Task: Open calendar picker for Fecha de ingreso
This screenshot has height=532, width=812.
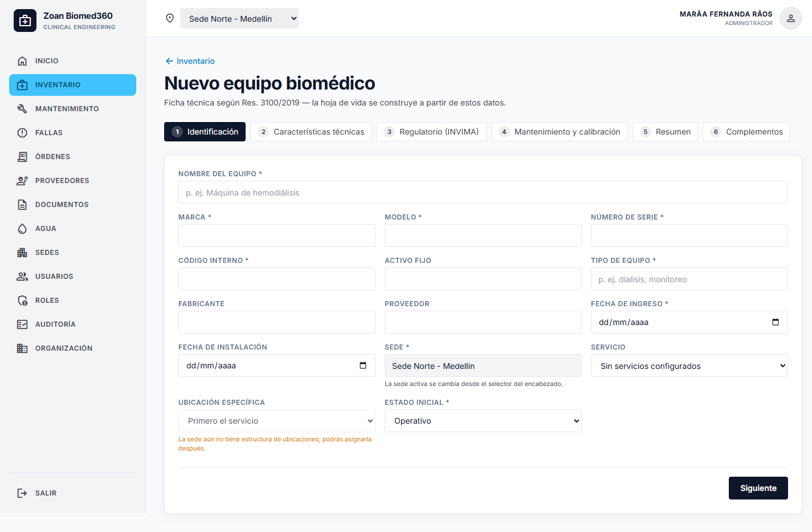Action: (x=776, y=322)
